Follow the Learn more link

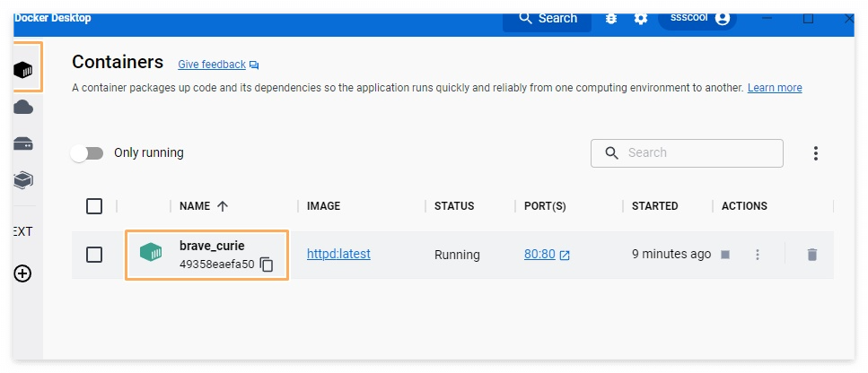tap(775, 88)
